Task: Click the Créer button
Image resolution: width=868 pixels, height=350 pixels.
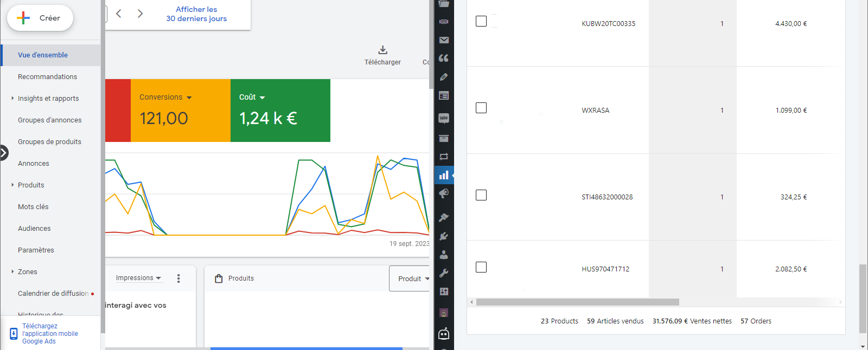Action: click(x=40, y=18)
